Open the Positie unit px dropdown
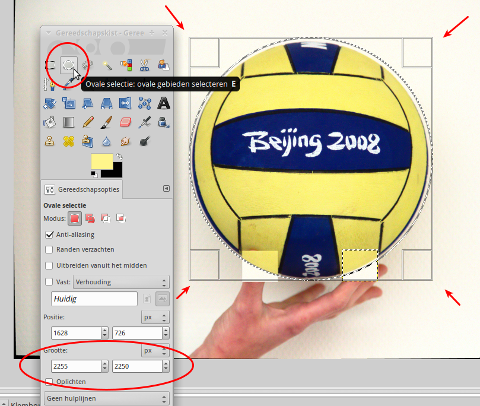The height and width of the screenshot is (406, 480). click(155, 317)
